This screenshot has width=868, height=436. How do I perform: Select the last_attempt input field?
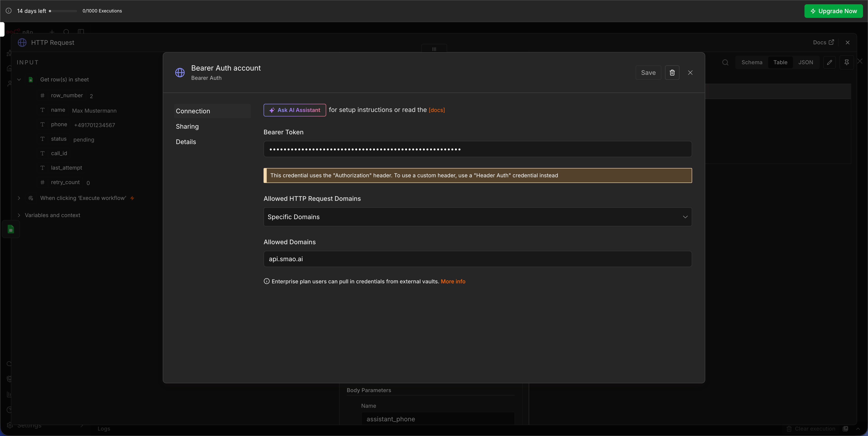pyautogui.click(x=66, y=168)
